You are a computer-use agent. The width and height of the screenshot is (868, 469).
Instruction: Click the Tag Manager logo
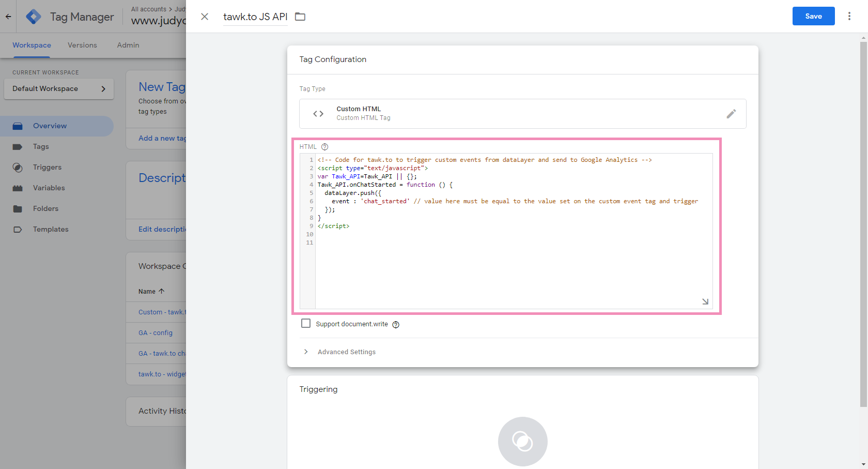coord(34,17)
